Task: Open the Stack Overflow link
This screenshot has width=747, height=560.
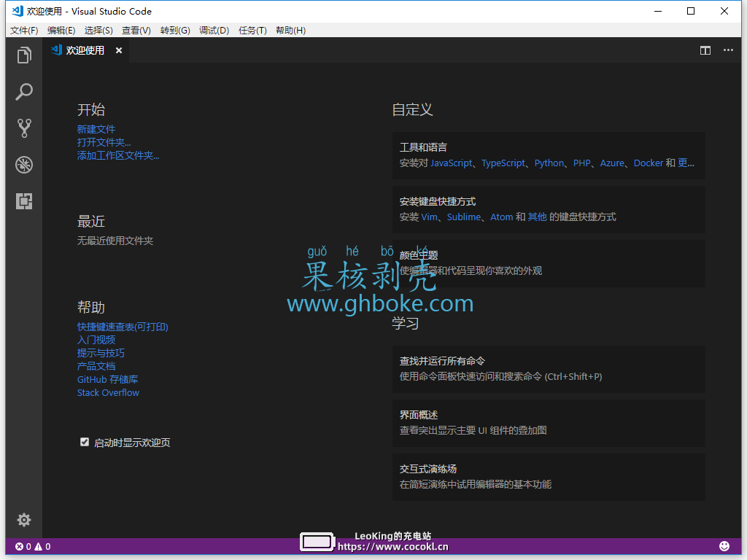Action: pyautogui.click(x=108, y=393)
